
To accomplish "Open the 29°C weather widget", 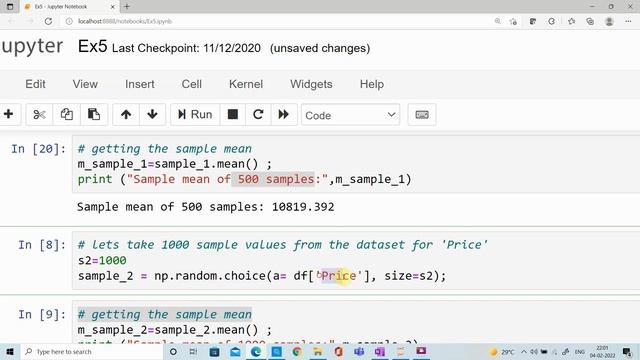I will coord(502,351).
